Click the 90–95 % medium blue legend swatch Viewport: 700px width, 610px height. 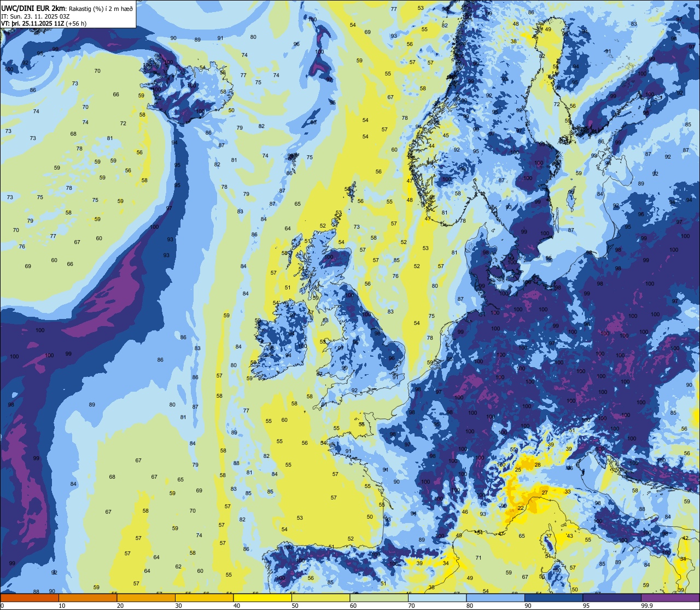coord(553,597)
